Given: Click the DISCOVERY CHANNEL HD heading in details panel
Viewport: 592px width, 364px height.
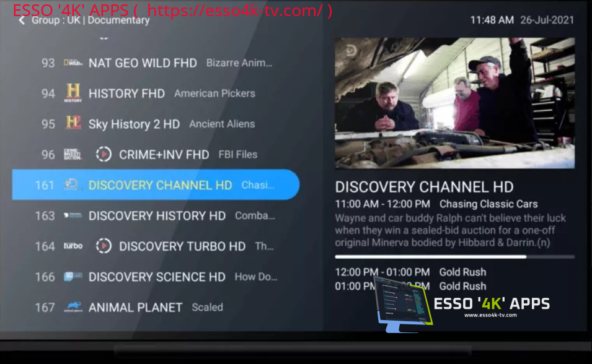Looking at the screenshot, I should tap(425, 187).
